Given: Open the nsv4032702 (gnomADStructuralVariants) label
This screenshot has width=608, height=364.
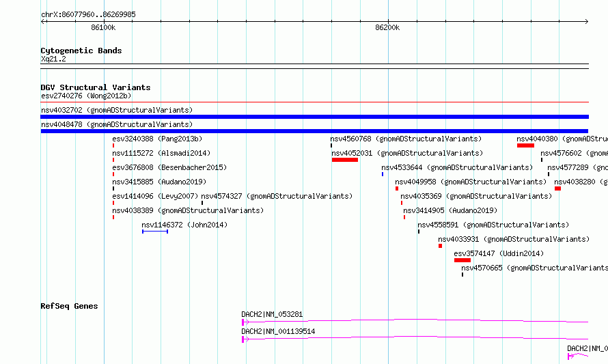Looking at the screenshot, I should [x=117, y=110].
